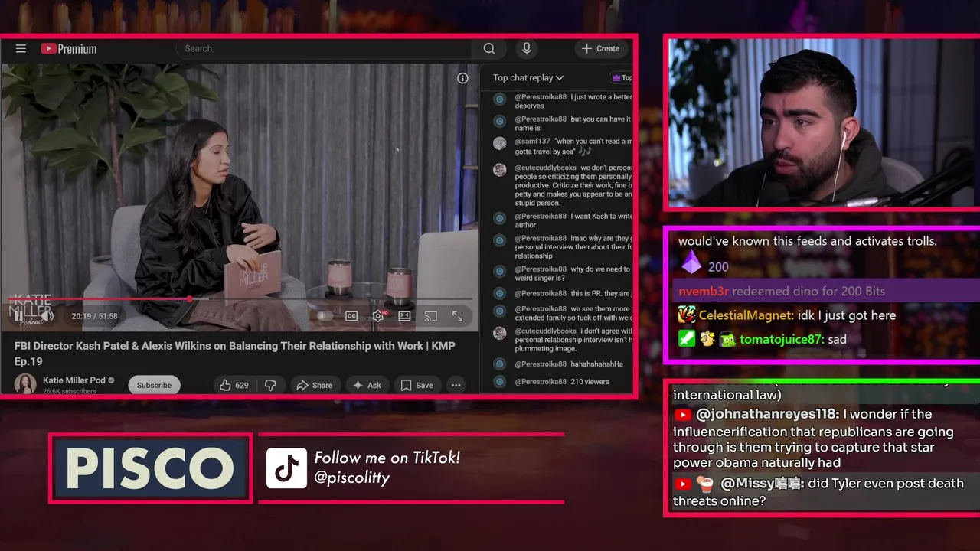Open more actions three-dot menu
The height and width of the screenshot is (551, 980).
coord(456,385)
